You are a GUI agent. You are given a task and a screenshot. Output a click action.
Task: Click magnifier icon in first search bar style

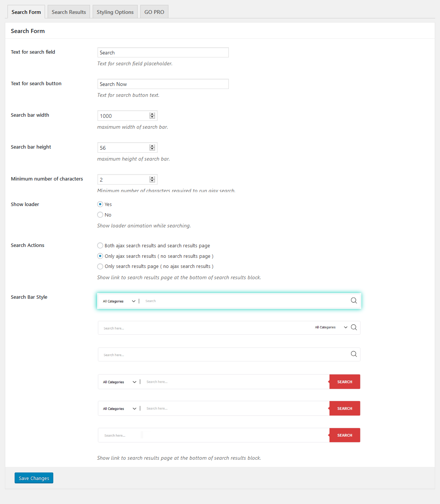click(x=354, y=301)
